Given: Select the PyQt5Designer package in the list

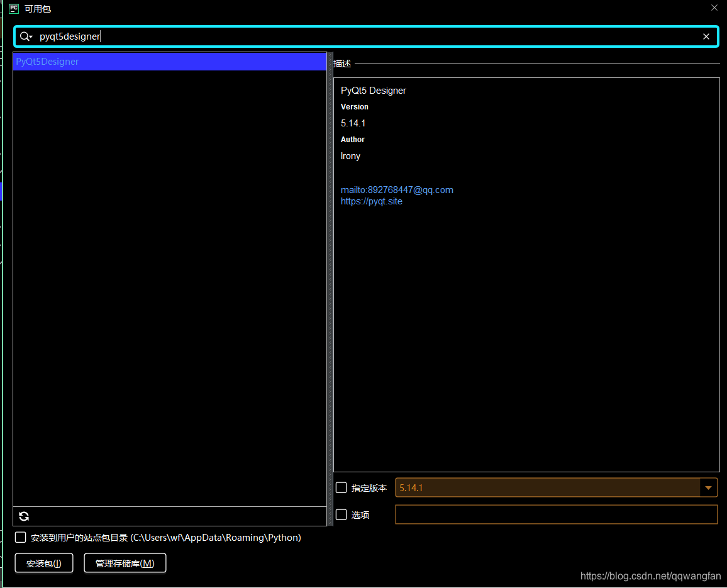Looking at the screenshot, I should pos(170,61).
